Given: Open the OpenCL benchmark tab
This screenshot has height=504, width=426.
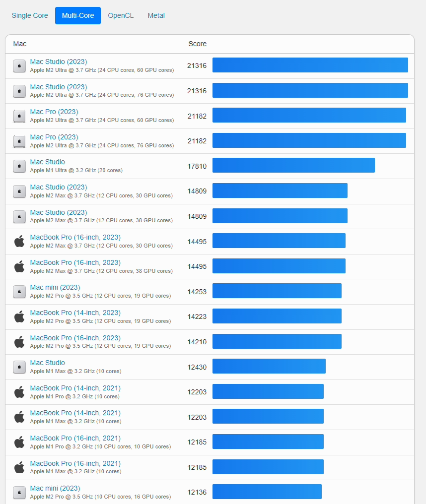Looking at the screenshot, I should tap(121, 15).
